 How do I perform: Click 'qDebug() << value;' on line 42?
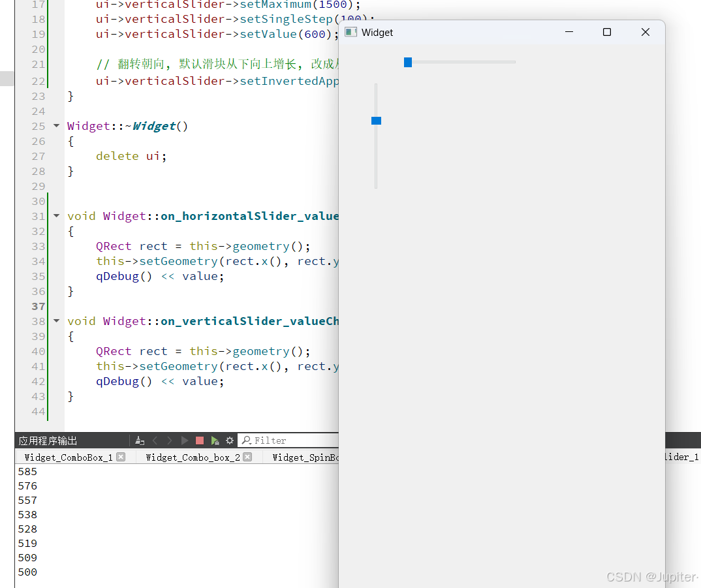point(160,381)
